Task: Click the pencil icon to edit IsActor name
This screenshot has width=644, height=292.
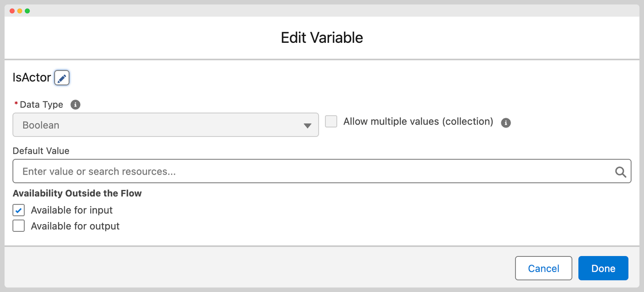Action: tap(62, 78)
